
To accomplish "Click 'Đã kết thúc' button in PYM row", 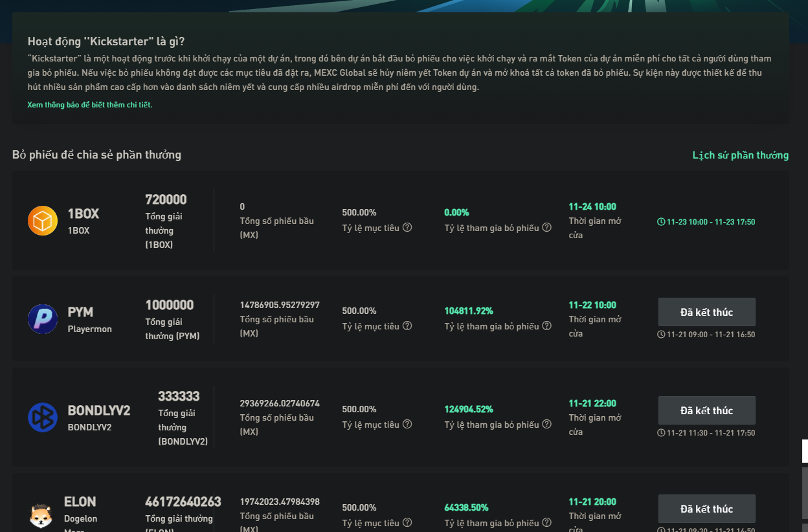I will [x=707, y=312].
